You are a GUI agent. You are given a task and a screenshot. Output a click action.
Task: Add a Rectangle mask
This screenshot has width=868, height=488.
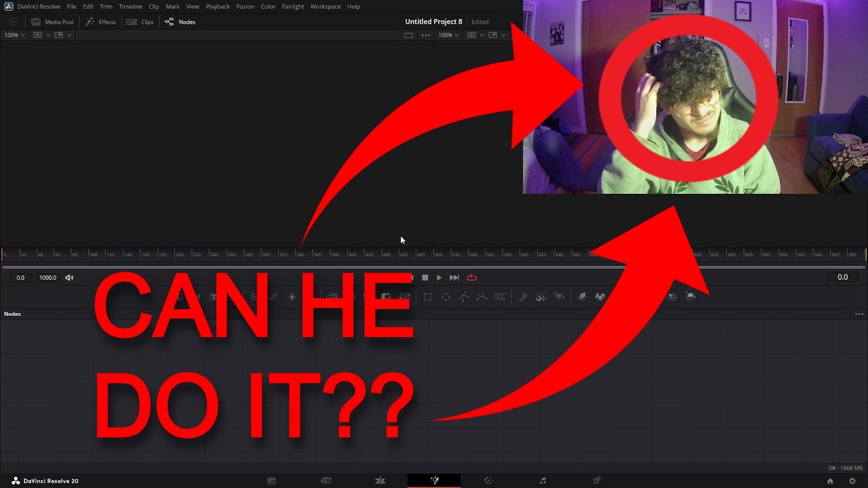coord(427,297)
